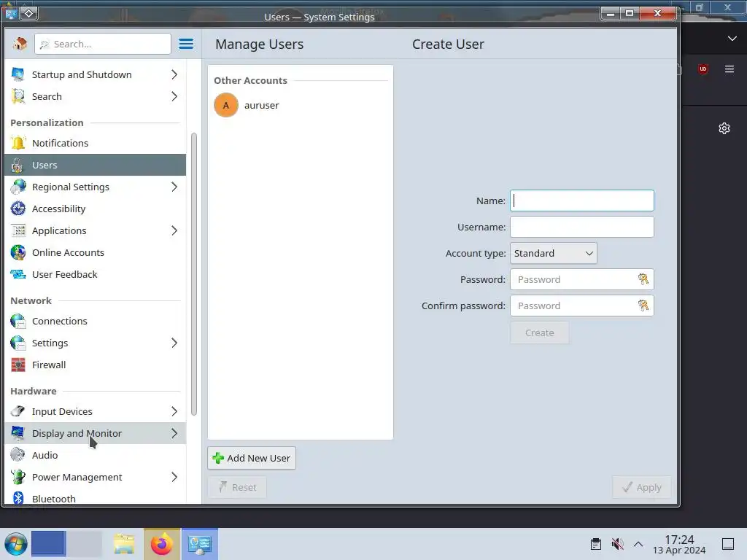
Task: Open the file manager from the taskbar
Action: [x=124, y=544]
